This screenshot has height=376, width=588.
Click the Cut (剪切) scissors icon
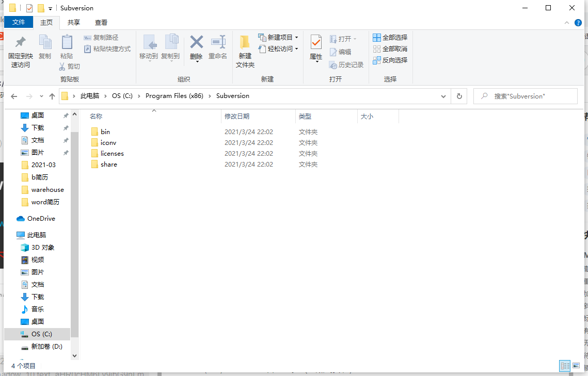pos(62,67)
